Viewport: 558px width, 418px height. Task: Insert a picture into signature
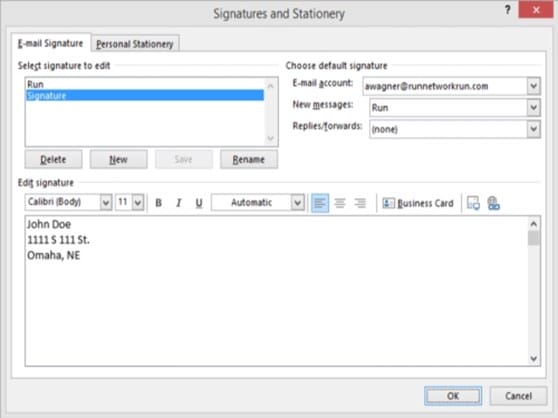(473, 203)
